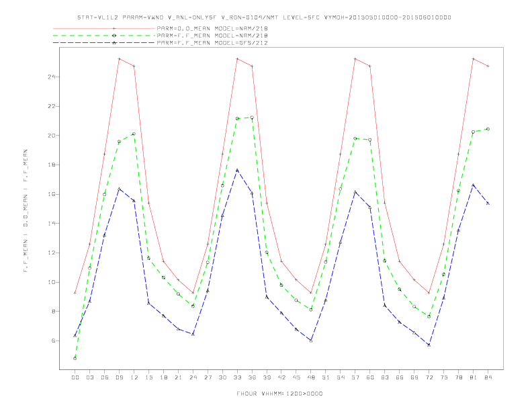The image size is (532, 411).
Task: Click x-axis tick label 00
Action: pos(75,377)
